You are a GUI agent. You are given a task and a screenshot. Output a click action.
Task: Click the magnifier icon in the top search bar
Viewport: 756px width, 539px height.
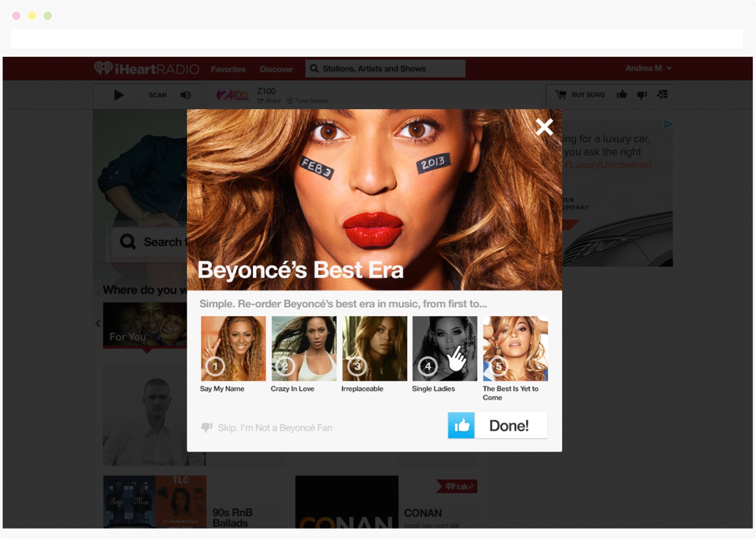(314, 69)
